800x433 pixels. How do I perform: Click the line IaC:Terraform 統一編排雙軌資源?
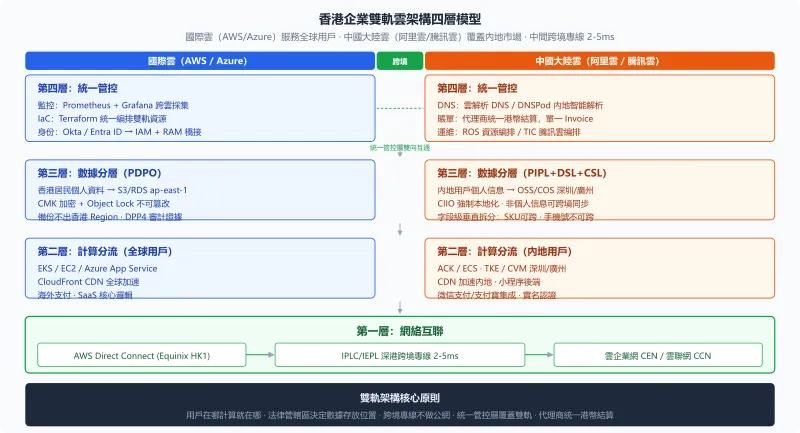[102, 118]
